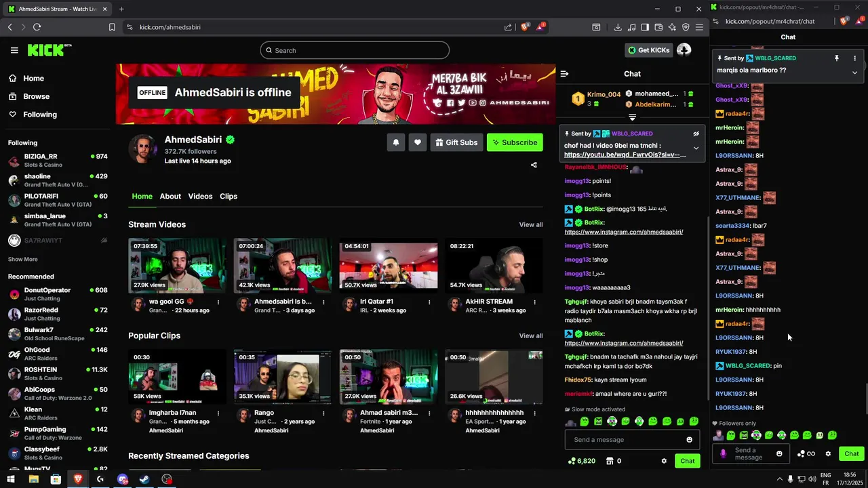868x488 pixels.
Task: Open options menu for Ahmedsabiri Is b... video
Action: click(x=323, y=302)
